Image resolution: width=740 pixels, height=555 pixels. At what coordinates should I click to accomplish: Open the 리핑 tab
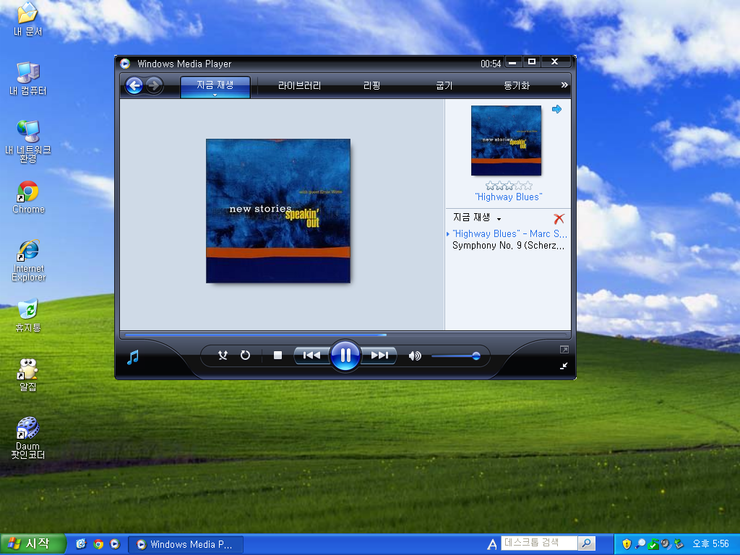(x=371, y=85)
